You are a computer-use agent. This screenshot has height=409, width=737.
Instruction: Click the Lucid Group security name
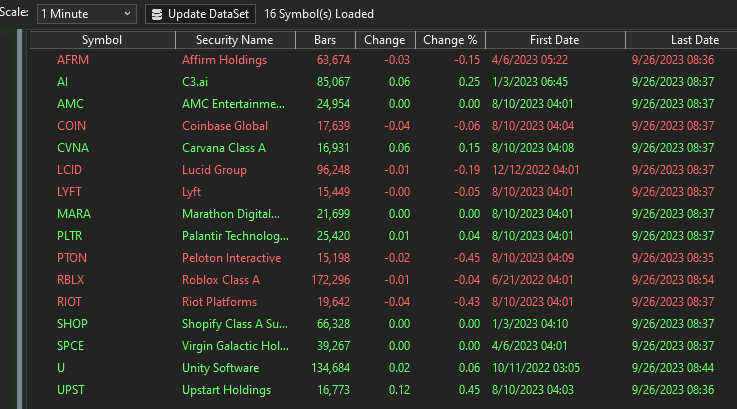tap(214, 170)
